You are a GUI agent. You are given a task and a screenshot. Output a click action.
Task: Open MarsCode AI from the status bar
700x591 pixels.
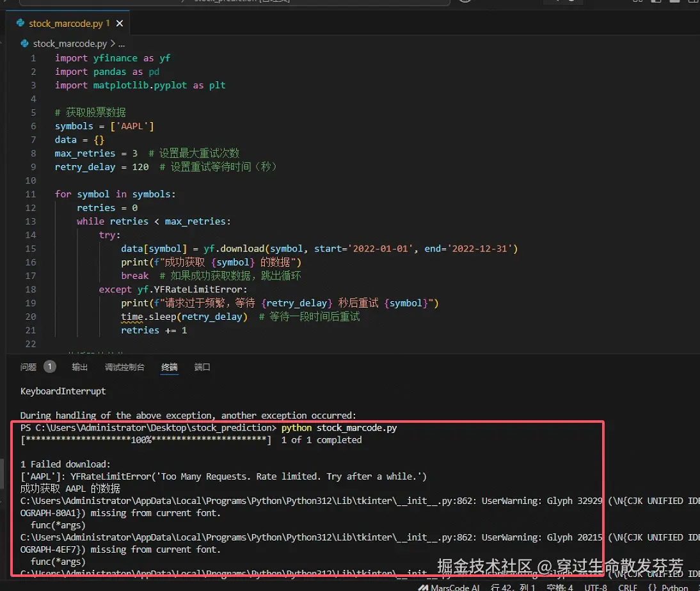(x=449, y=587)
